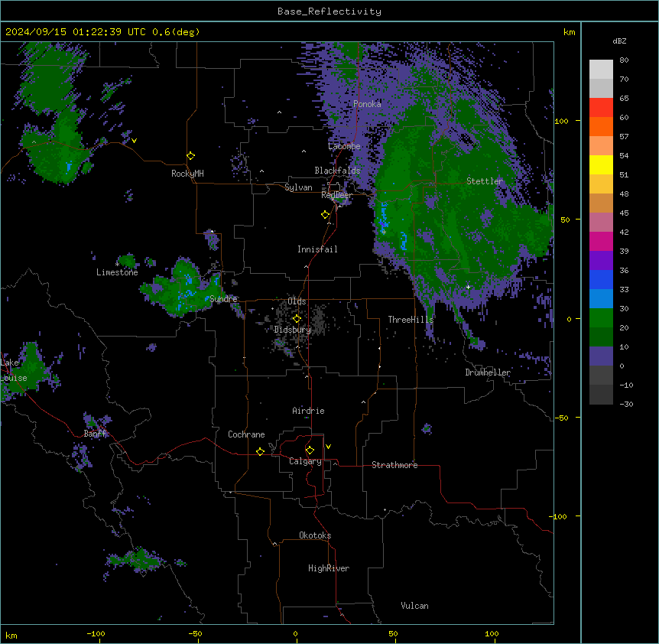Select the ThreeHills label
Image resolution: width=659 pixels, height=644 pixels.
(411, 320)
